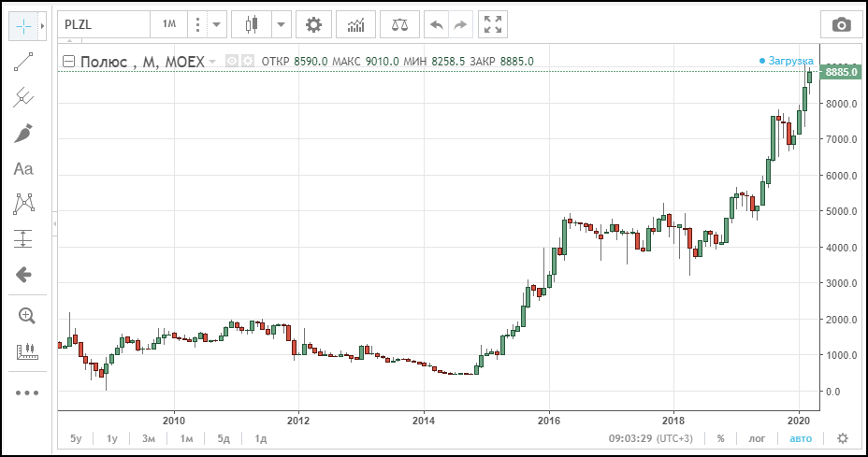
Task: Select the 3м time range
Action: (x=149, y=438)
